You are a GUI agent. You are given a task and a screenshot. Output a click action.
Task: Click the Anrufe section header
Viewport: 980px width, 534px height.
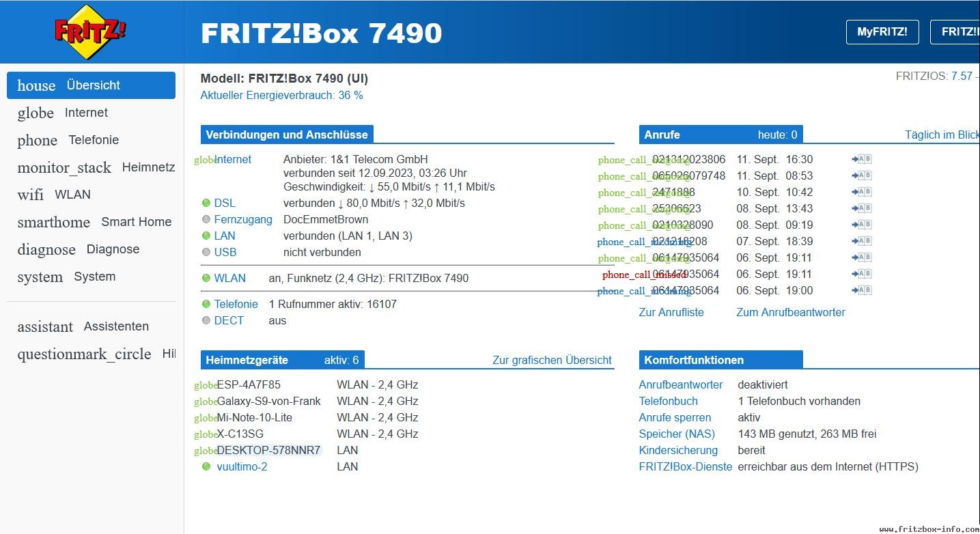tap(720, 135)
